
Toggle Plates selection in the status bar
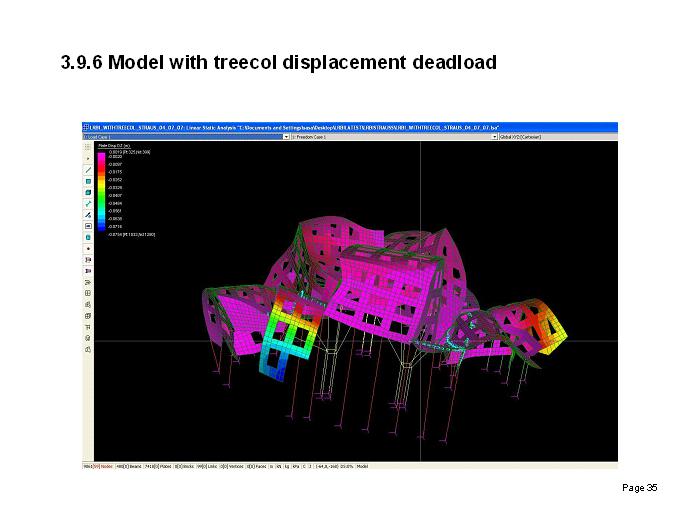pyautogui.click(x=156, y=465)
